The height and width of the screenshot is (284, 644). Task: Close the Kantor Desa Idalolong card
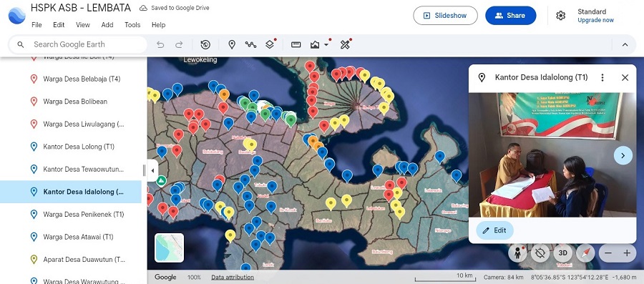point(625,77)
